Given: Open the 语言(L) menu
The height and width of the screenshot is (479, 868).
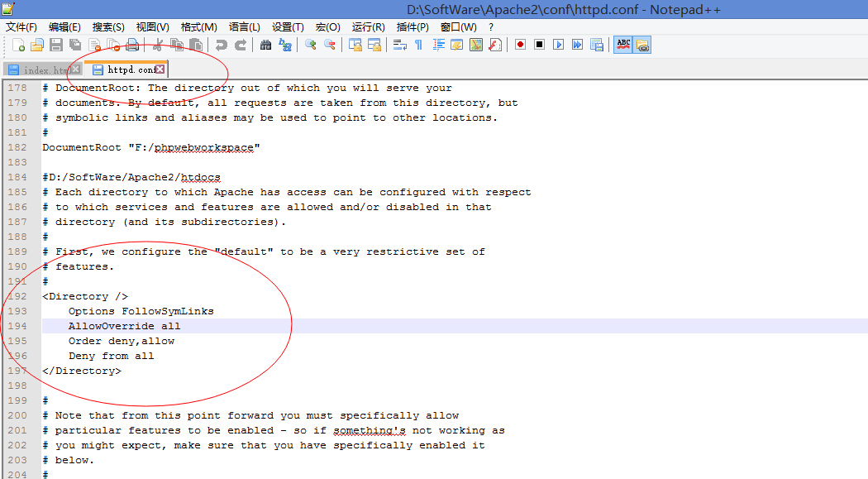Looking at the screenshot, I should click(x=244, y=27).
